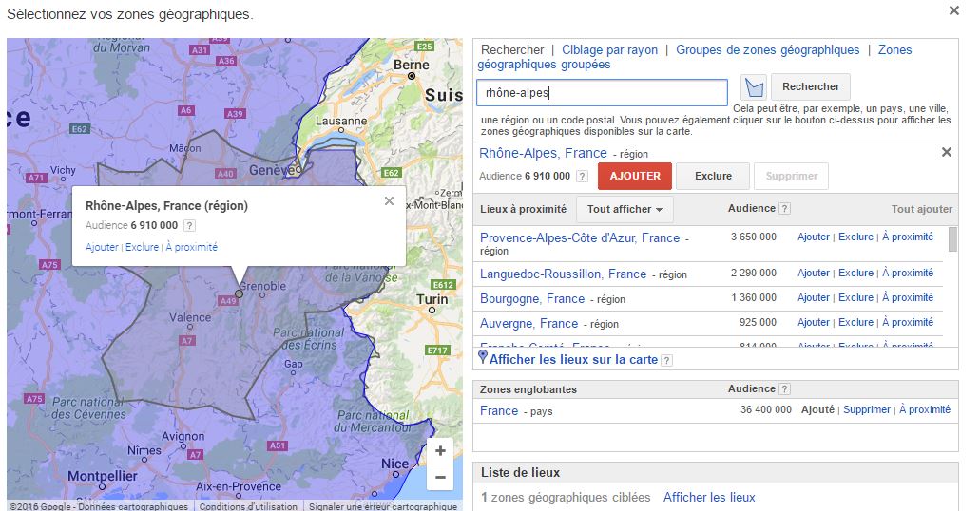
Task: Open Languedoc-Roussillon, France link
Action: click(x=563, y=274)
